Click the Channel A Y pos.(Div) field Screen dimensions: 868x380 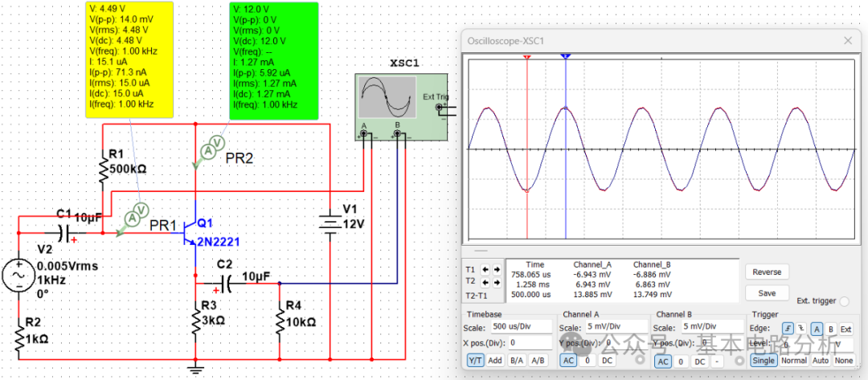pyautogui.click(x=624, y=343)
